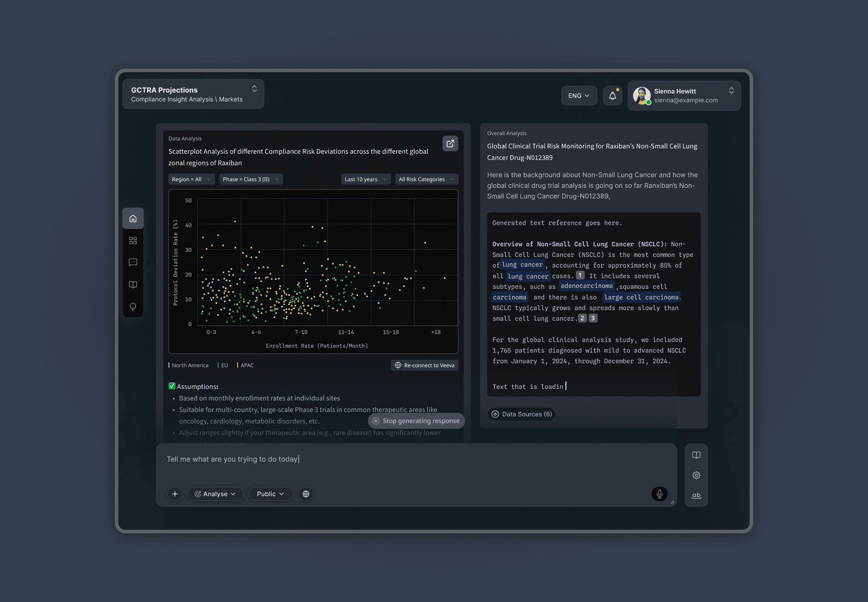Image resolution: width=868 pixels, height=602 pixels.
Task: Expand the Sienna Hewitt account menu
Action: coord(731,90)
